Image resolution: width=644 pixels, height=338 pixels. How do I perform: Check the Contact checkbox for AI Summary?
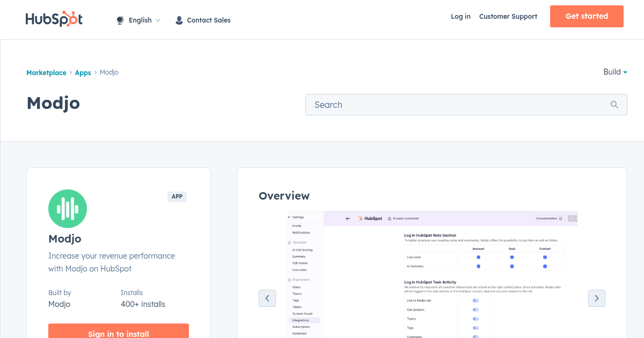pos(545,266)
